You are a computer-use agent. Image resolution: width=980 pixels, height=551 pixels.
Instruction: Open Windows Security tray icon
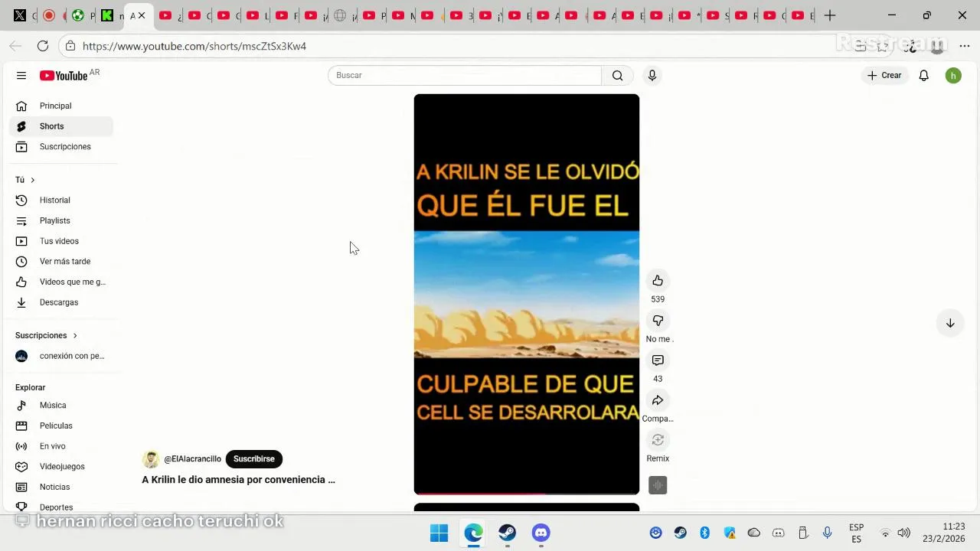[730, 533]
